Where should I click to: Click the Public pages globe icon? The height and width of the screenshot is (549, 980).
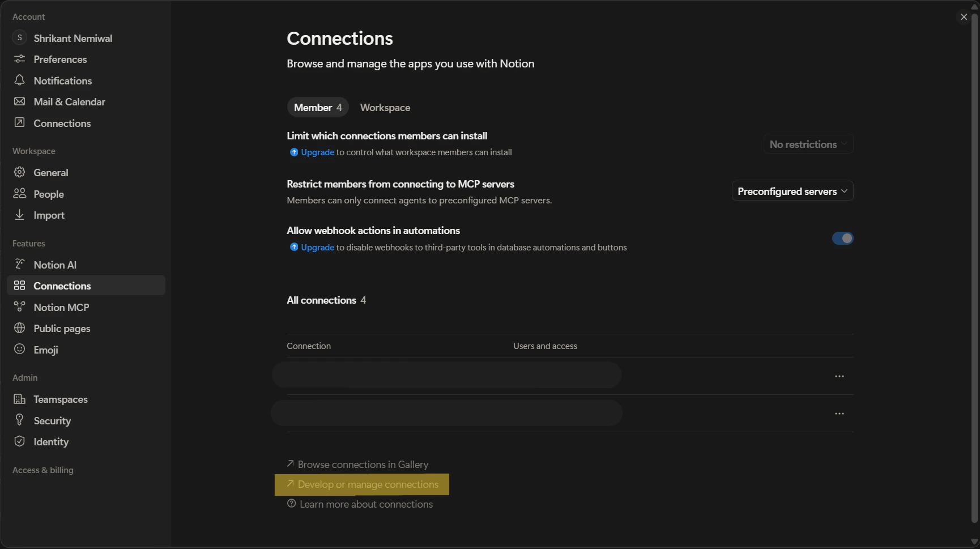tap(19, 328)
